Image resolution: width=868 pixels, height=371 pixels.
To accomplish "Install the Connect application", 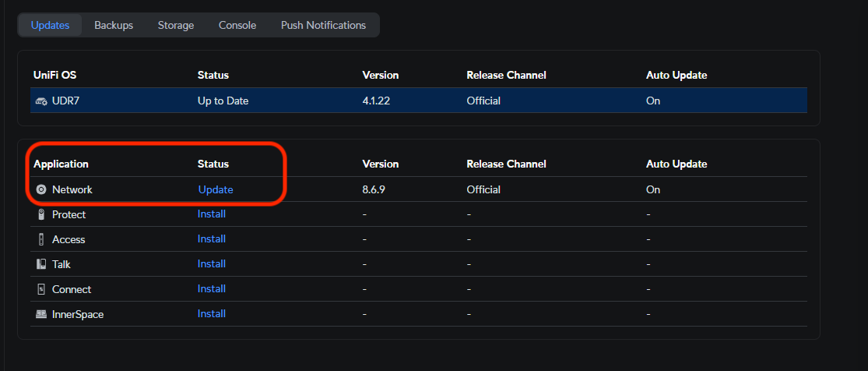I will pyautogui.click(x=212, y=289).
